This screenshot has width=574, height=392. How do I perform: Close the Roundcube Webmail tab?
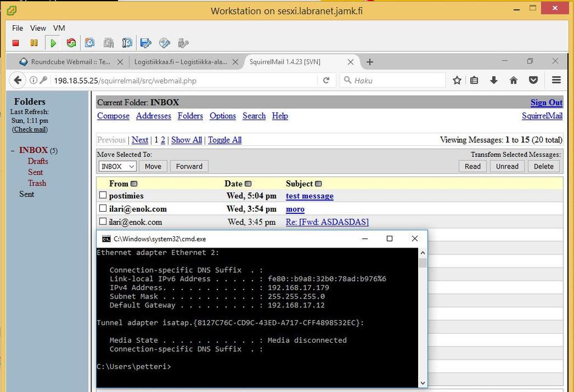click(x=120, y=62)
